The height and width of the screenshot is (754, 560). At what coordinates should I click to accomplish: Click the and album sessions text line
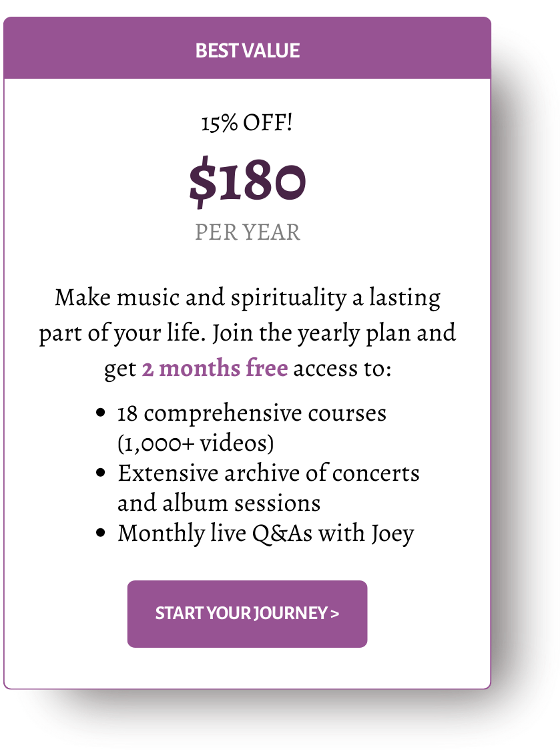[219, 503]
